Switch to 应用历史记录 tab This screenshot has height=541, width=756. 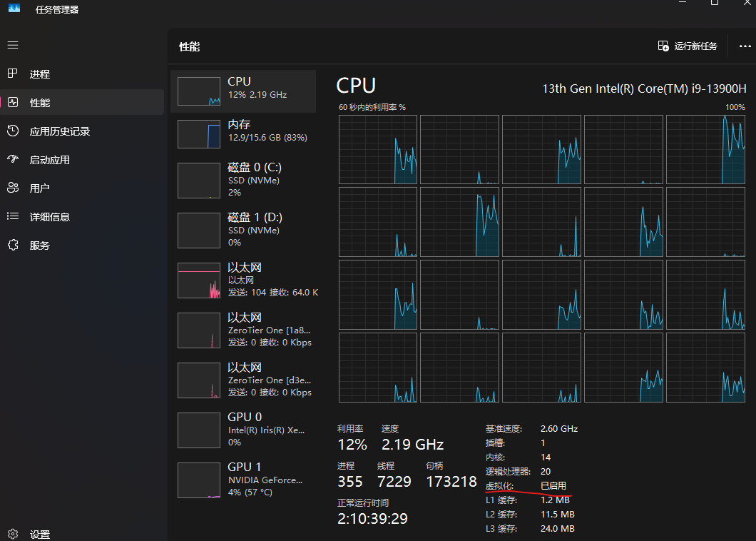(x=82, y=131)
